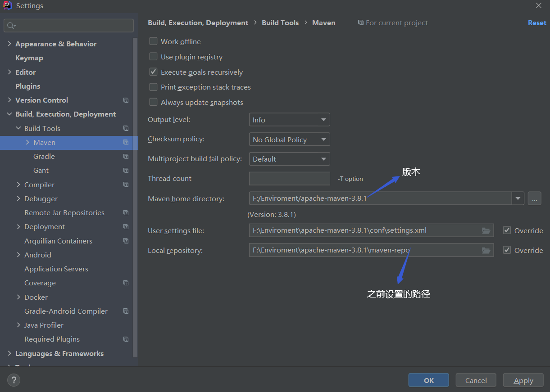This screenshot has height=392, width=550.
Task: Click project-level icon beside Version Control
Action: tap(126, 100)
